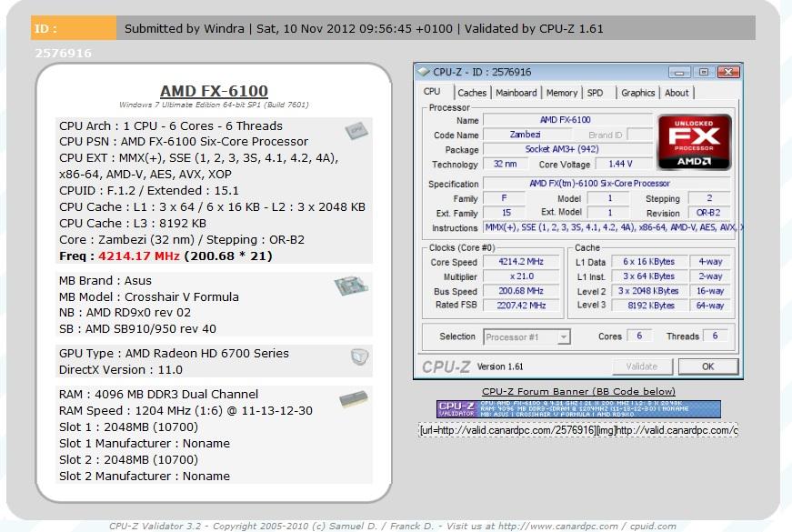The image size is (792, 532).
Task: Click the Level 3 value 8192 KBytes
Action: (x=649, y=305)
